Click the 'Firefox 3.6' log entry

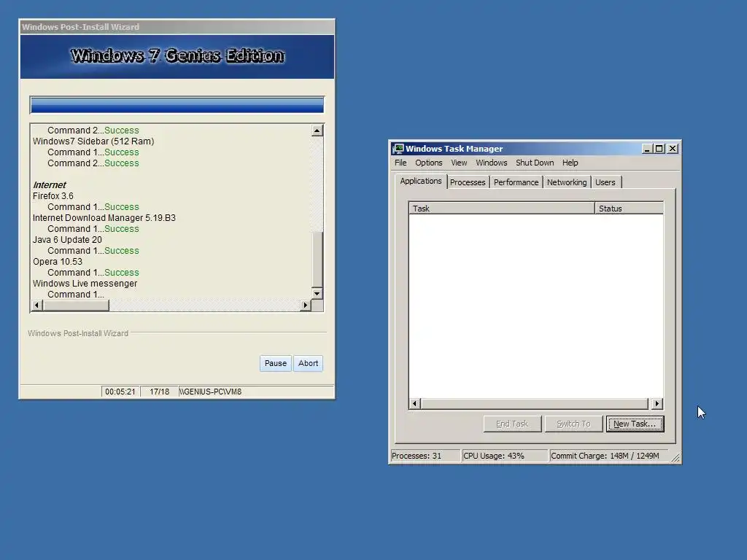click(53, 195)
